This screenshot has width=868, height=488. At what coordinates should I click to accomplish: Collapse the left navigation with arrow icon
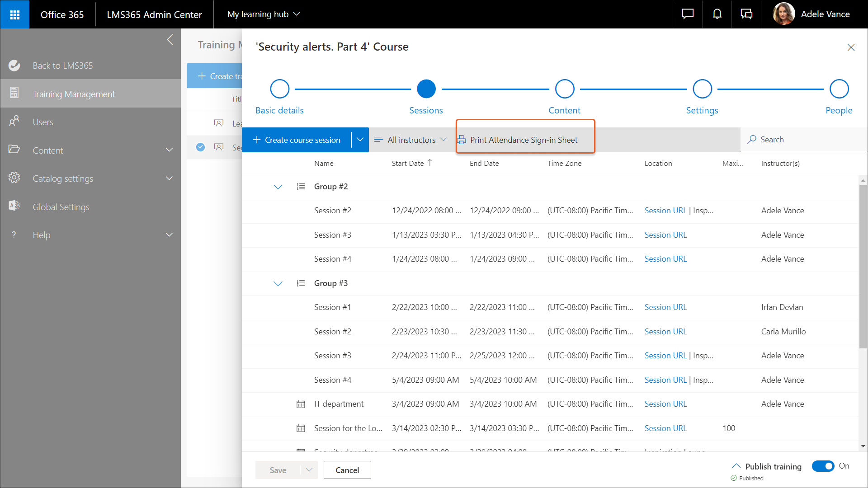coord(170,40)
